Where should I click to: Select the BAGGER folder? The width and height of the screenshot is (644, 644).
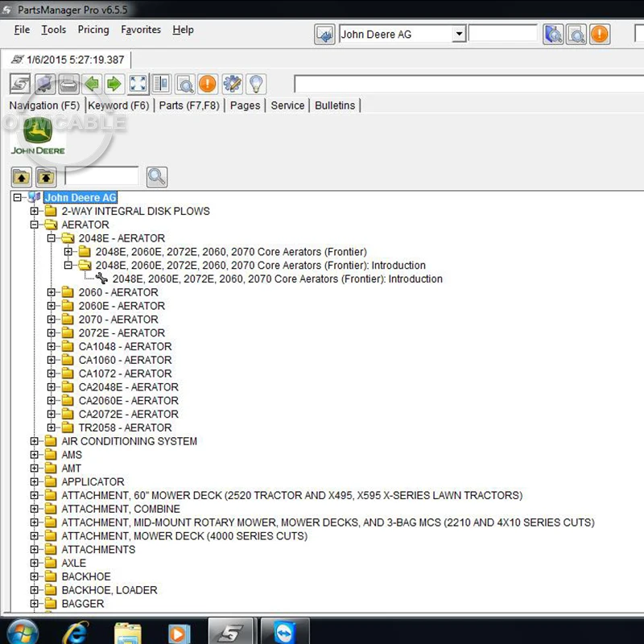pos(83,604)
